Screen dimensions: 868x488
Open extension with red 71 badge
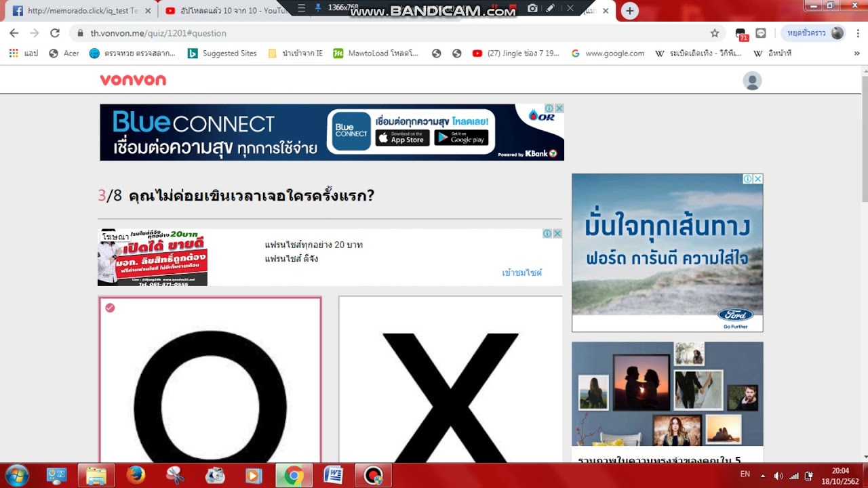point(741,33)
